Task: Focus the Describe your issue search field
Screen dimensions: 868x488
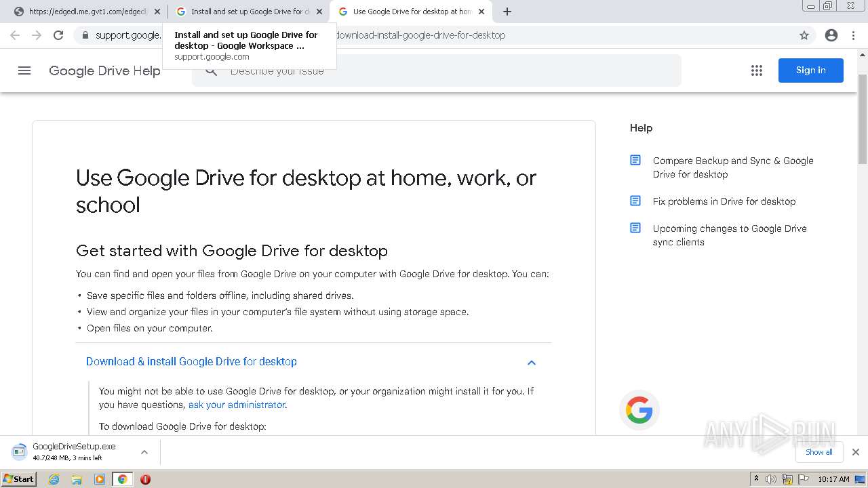Action: click(436, 70)
